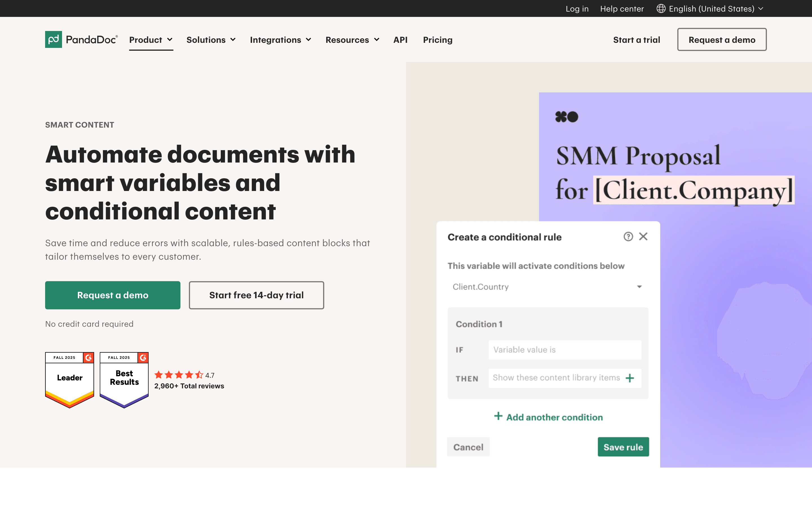Click the Save rule button

tap(623, 447)
